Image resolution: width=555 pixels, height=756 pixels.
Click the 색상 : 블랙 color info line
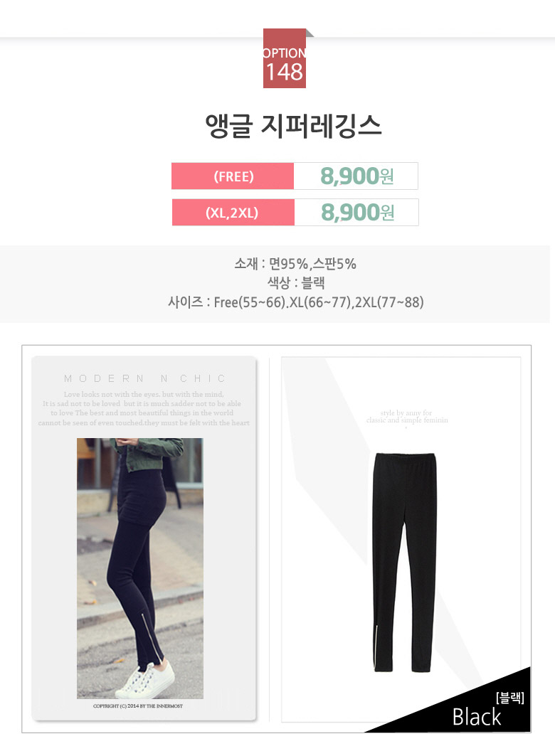tap(296, 282)
